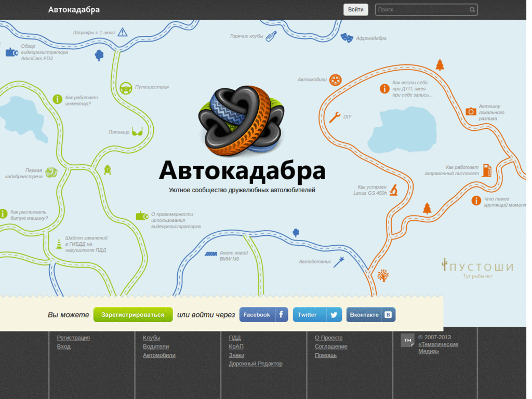Click the Поиск search field

coord(426,9)
